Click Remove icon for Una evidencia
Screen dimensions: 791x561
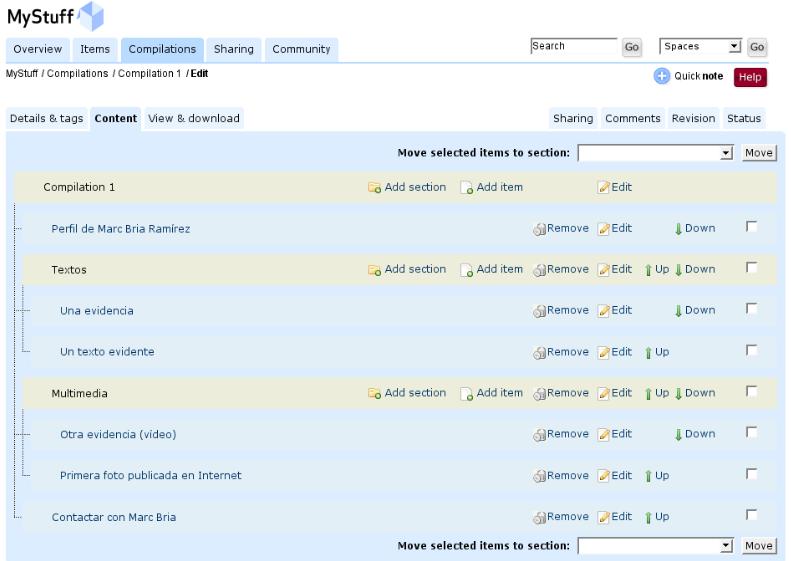tap(539, 311)
